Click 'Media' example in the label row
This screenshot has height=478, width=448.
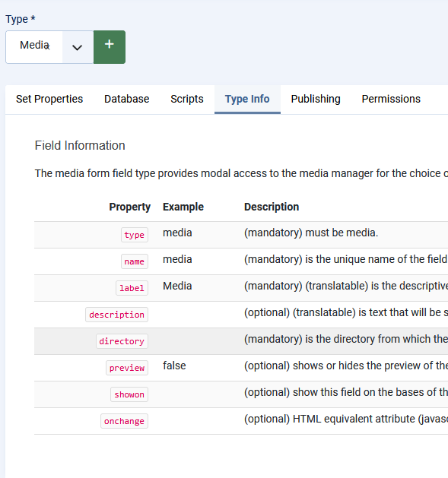[177, 286]
